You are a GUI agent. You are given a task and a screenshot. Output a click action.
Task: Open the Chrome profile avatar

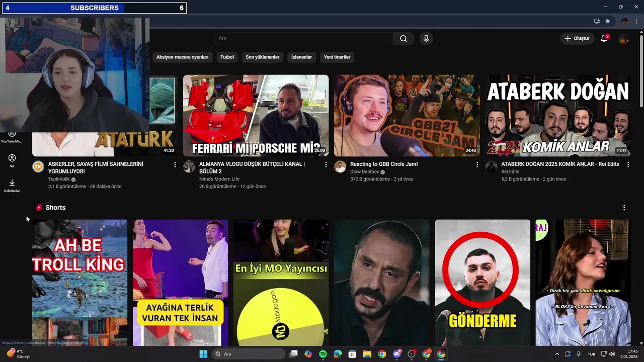tap(625, 21)
